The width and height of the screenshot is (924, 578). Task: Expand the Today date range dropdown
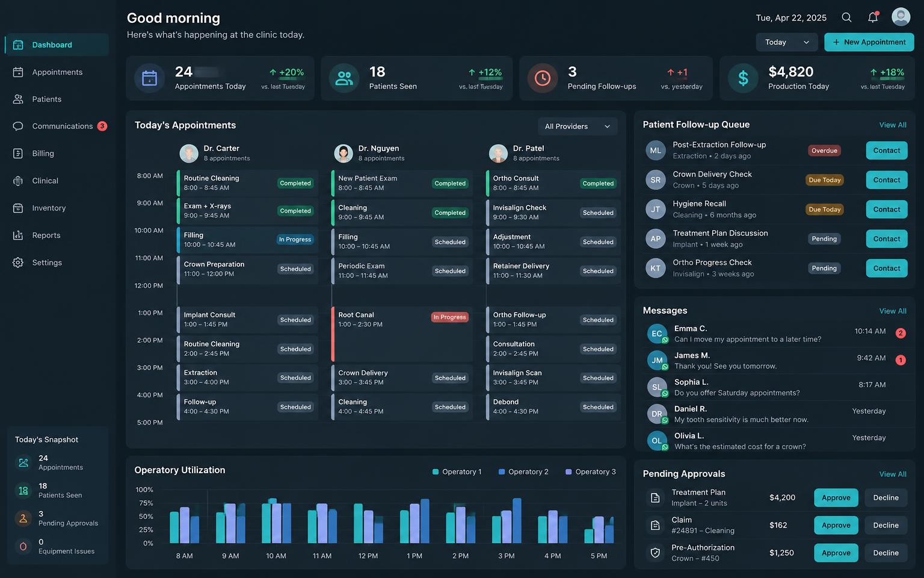click(786, 42)
